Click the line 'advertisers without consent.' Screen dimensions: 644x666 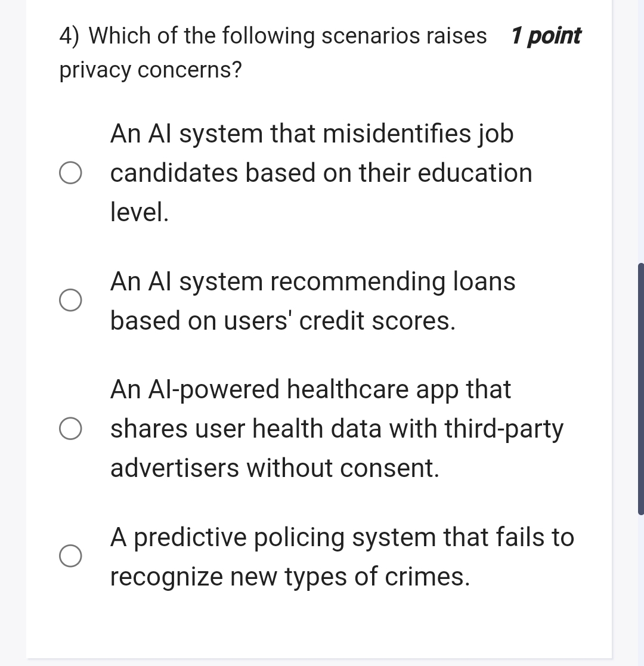tap(275, 468)
